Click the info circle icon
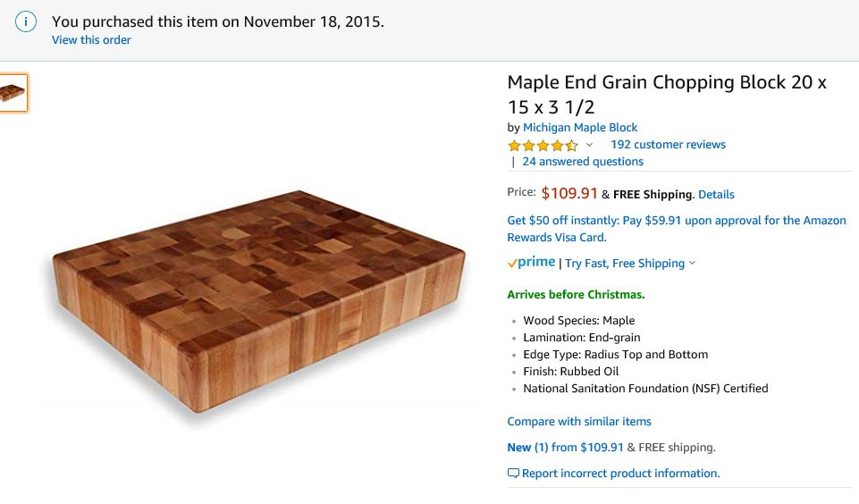Image resolution: width=859 pixels, height=504 pixels. click(x=26, y=22)
